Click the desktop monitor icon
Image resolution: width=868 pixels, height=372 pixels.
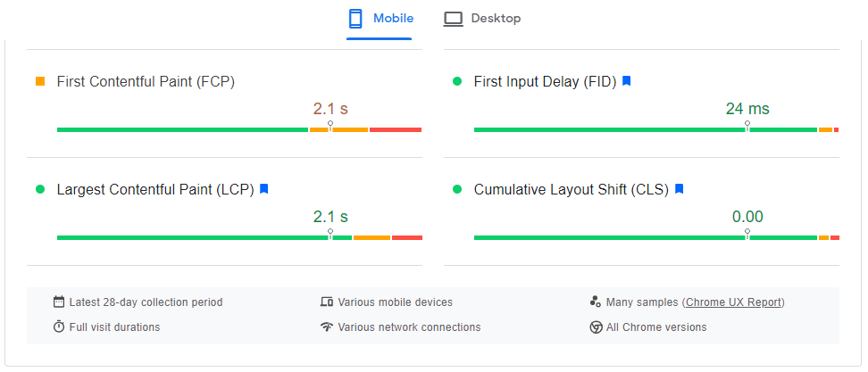click(x=454, y=19)
